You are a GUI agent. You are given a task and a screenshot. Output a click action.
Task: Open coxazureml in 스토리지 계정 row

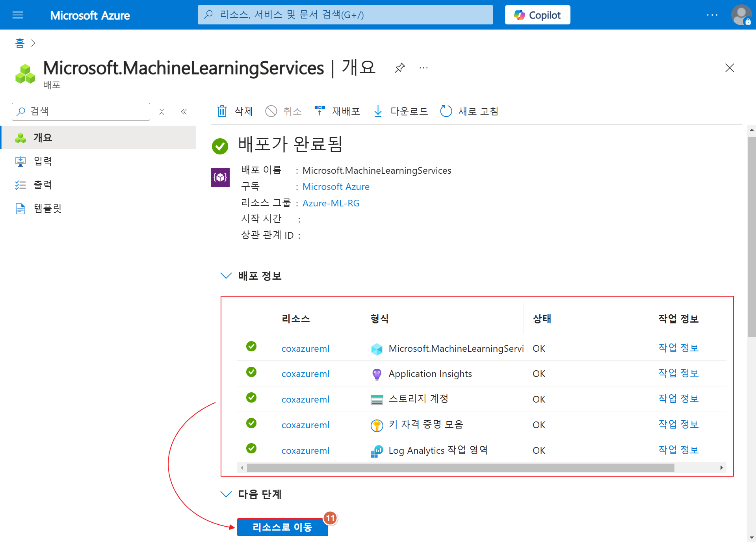(x=305, y=399)
